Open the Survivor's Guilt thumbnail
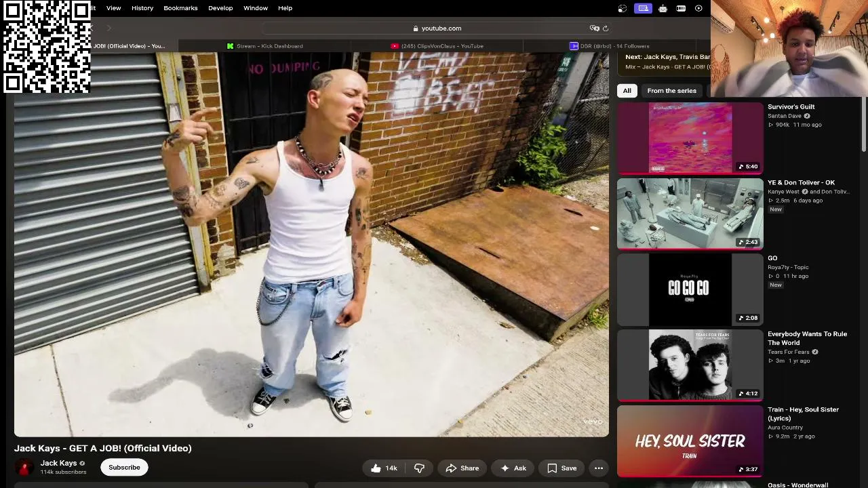Image resolution: width=868 pixels, height=488 pixels. 690,138
